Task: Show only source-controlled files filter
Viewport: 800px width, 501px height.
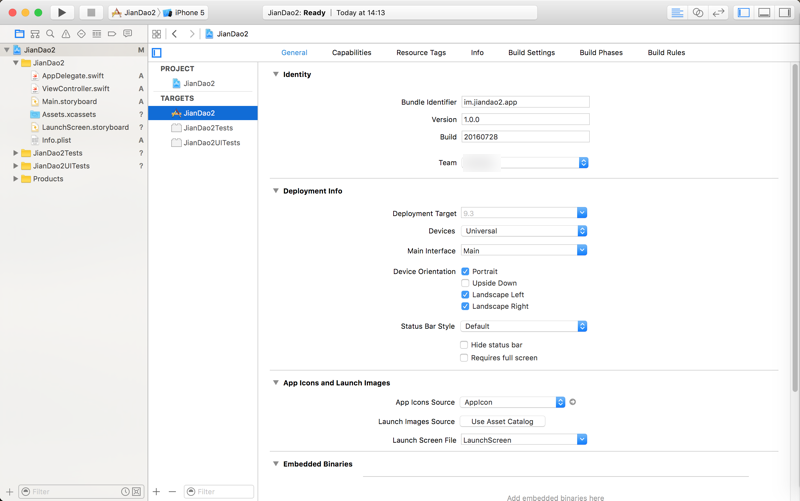Action: point(136,491)
